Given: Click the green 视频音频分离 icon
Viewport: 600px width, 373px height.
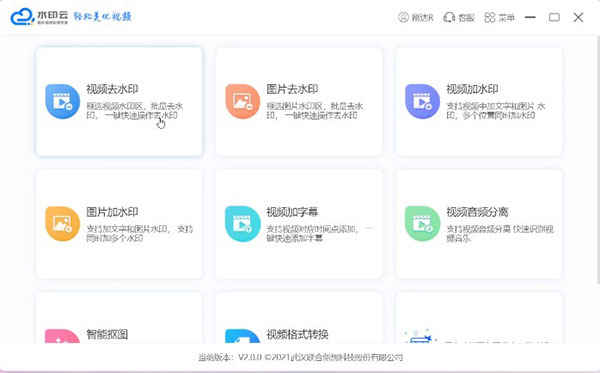Looking at the screenshot, I should pyautogui.click(x=422, y=224).
